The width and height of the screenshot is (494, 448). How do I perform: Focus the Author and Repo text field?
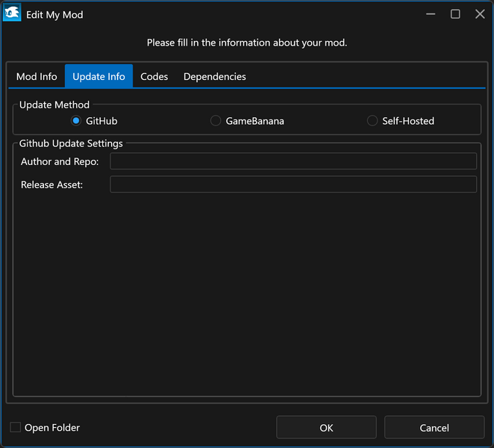(293, 161)
